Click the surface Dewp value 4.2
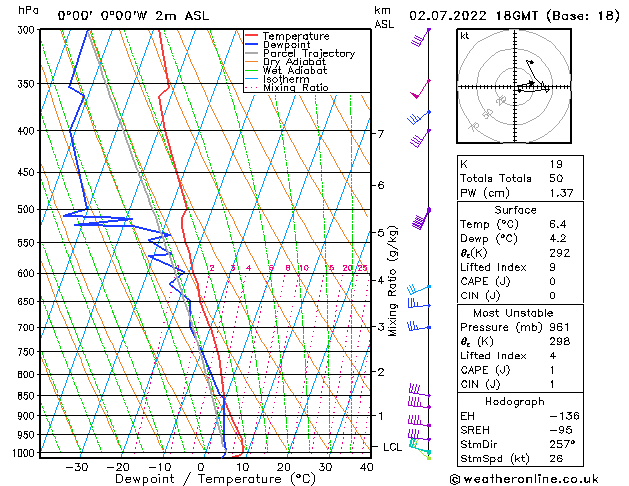Viewport: 629px width, 486px height. [558, 238]
